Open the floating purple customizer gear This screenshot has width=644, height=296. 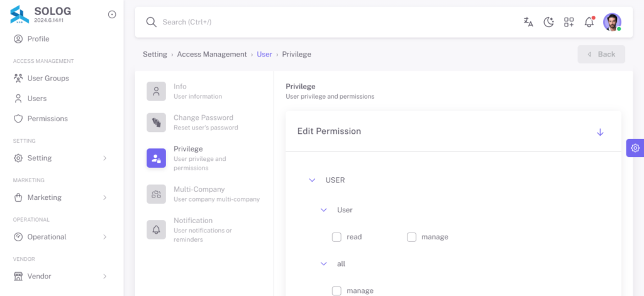click(635, 148)
